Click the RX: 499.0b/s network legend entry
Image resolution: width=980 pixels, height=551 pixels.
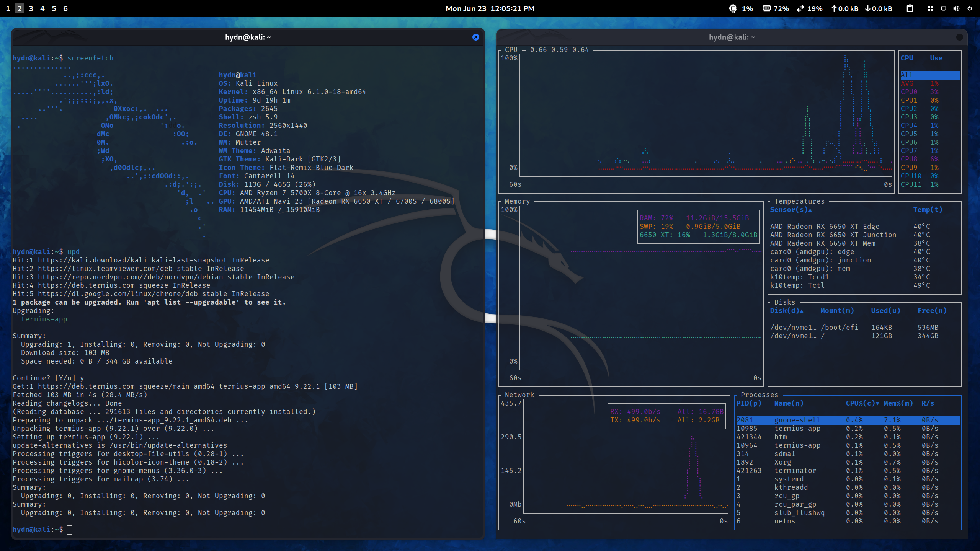pyautogui.click(x=635, y=412)
